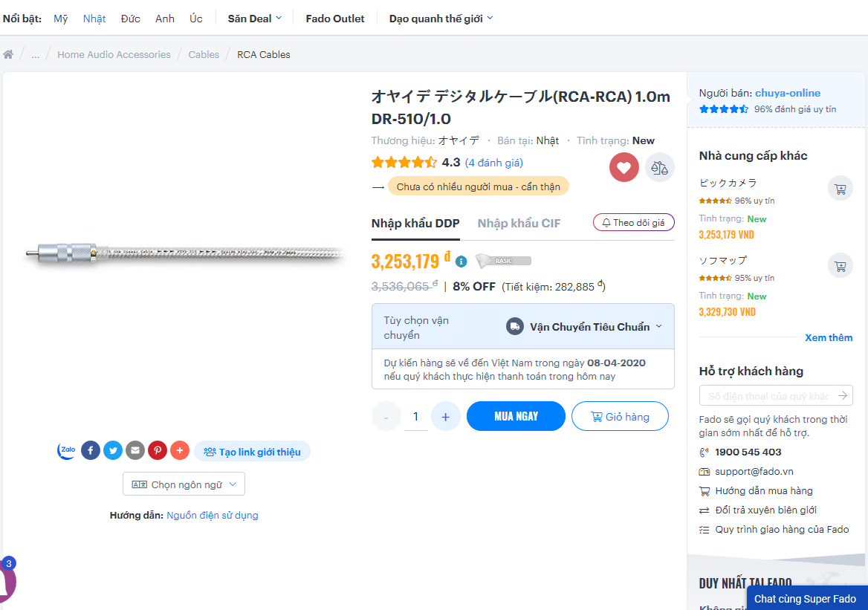Image resolution: width=868 pixels, height=610 pixels.
Task: Open Vận Chuyển Tiêu Chuẩn shipping dropdown
Action: pyautogui.click(x=585, y=327)
